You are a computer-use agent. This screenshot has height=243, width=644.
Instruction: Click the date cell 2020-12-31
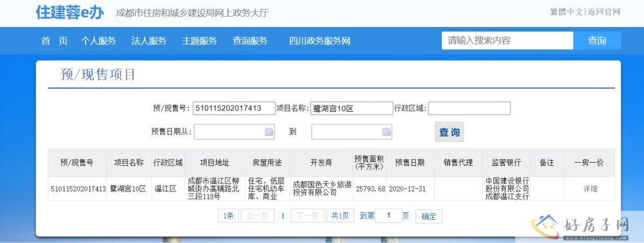coord(410,189)
